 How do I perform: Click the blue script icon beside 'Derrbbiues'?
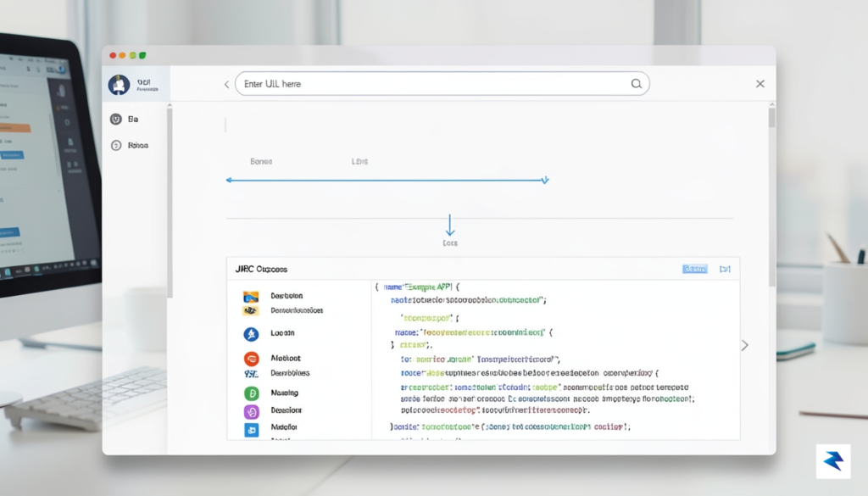[x=251, y=374]
